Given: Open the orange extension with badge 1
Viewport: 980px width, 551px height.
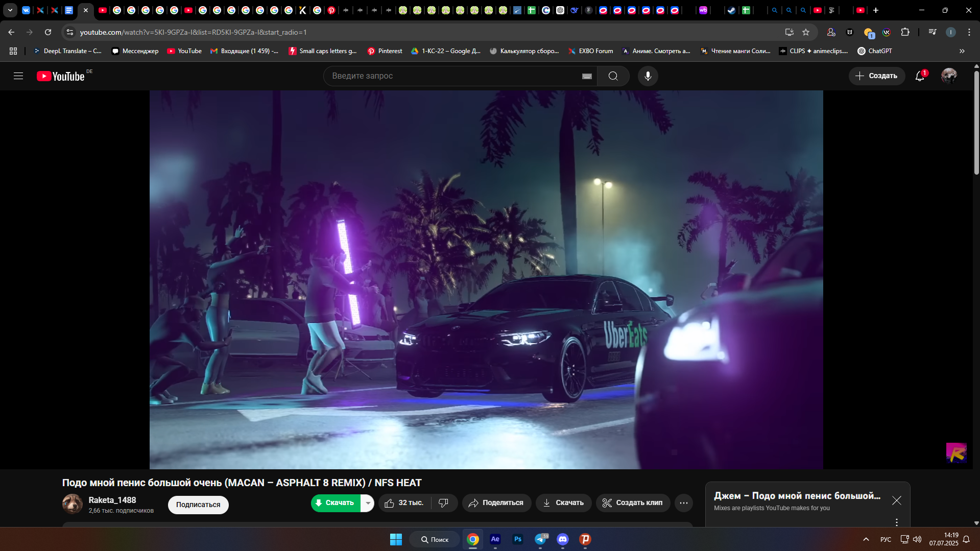Looking at the screenshot, I should [869, 33].
